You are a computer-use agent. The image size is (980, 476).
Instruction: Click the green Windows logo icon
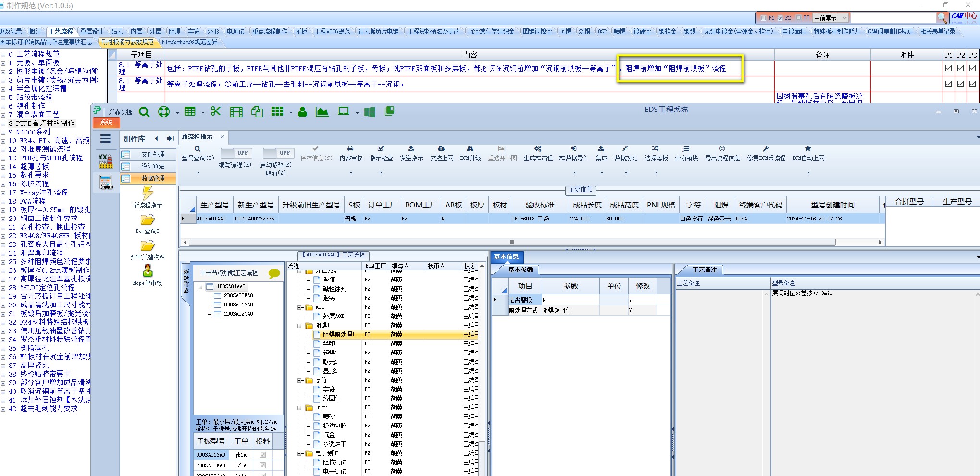point(370,112)
